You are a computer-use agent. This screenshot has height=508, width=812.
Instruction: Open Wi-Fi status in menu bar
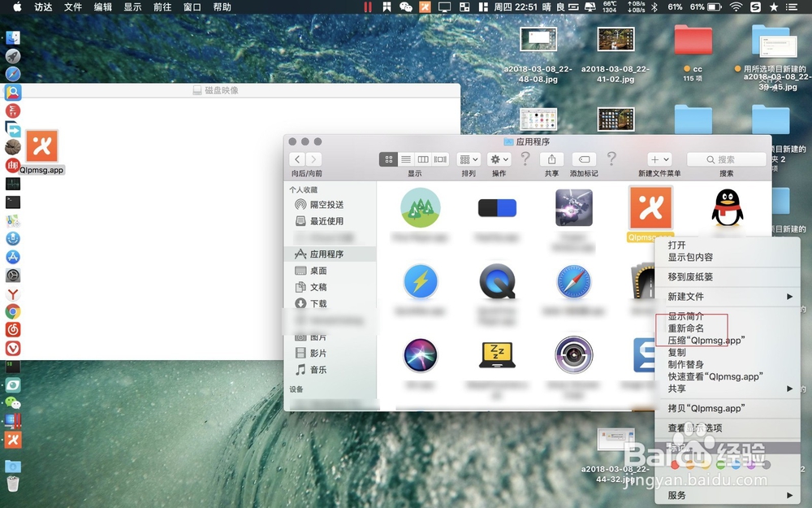[736, 7]
